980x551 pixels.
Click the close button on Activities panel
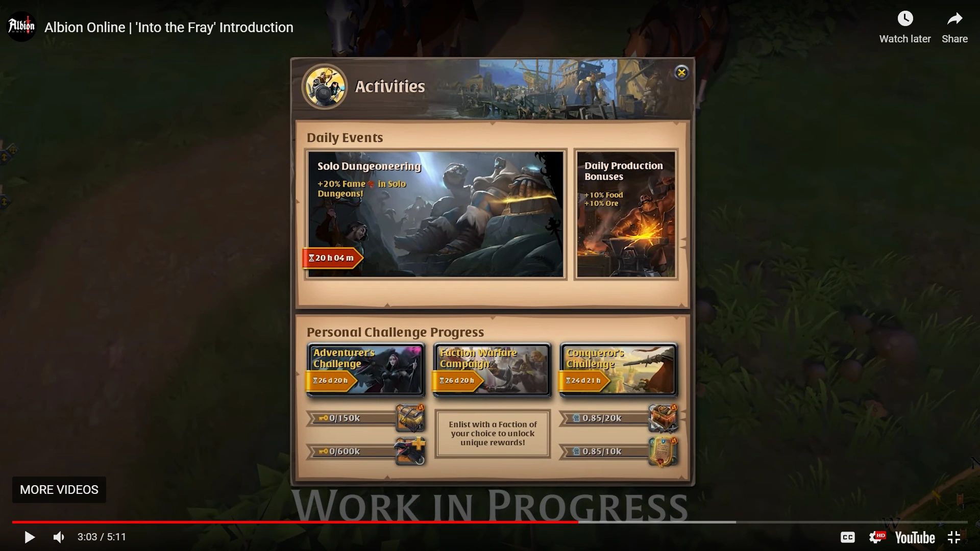tap(682, 72)
